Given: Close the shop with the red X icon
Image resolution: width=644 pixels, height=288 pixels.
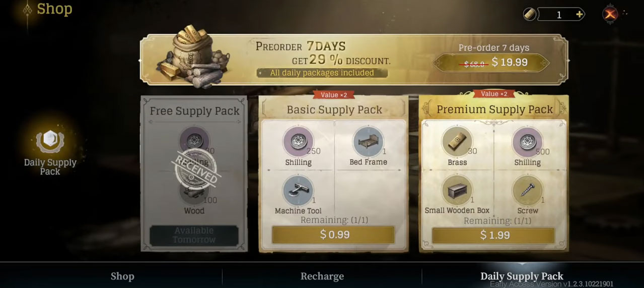Looking at the screenshot, I should click(x=610, y=14).
